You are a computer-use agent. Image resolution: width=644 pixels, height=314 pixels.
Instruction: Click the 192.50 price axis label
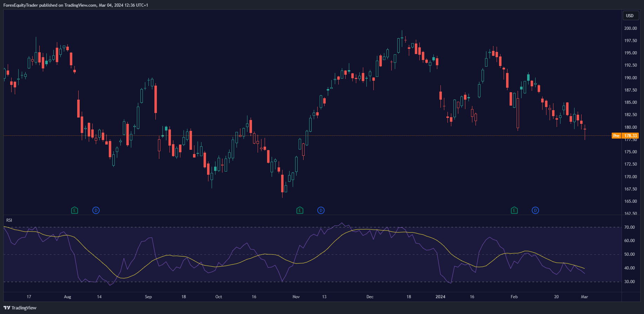[631, 65]
